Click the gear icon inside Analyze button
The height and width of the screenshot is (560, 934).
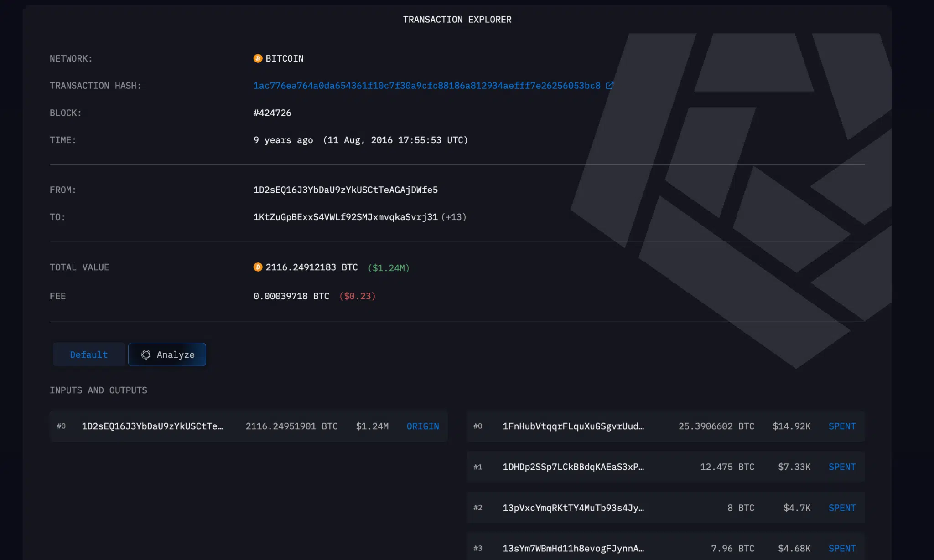(x=146, y=354)
